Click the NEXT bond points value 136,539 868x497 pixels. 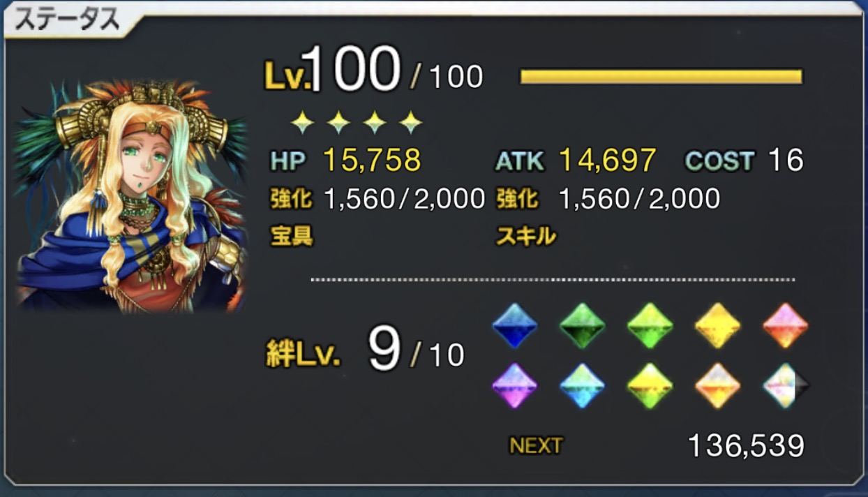pyautogui.click(x=746, y=445)
